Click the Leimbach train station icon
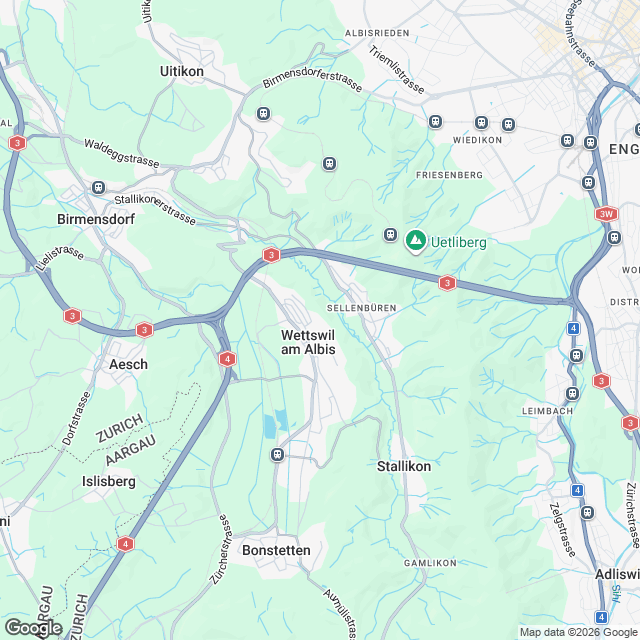The height and width of the screenshot is (640, 640). (573, 394)
